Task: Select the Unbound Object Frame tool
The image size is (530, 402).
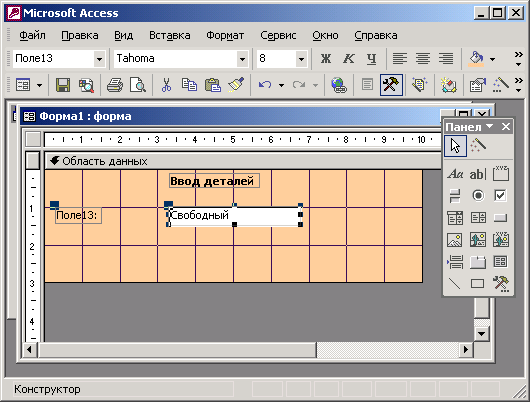Action: click(478, 240)
